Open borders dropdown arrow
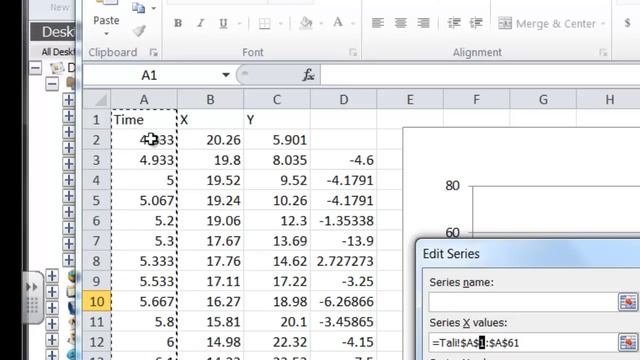Viewport: 640px width, 360px height. 280,24
